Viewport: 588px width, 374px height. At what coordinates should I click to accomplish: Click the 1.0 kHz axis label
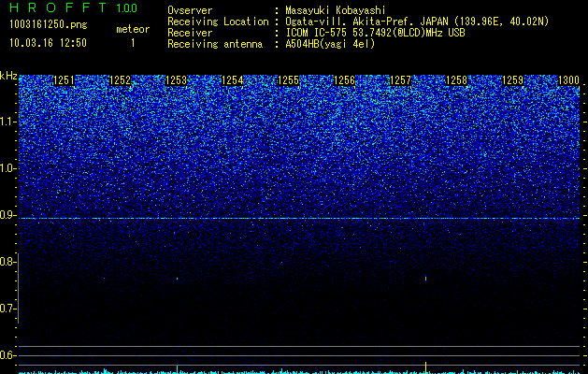click(x=7, y=168)
